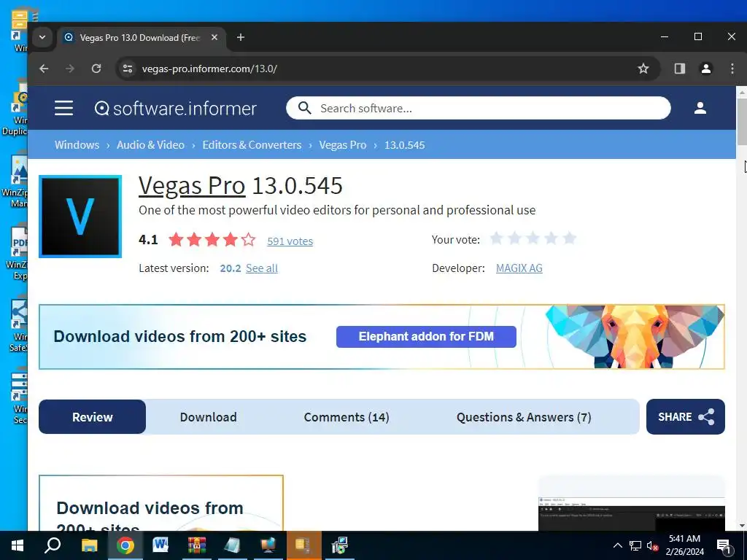Image resolution: width=747 pixels, height=560 pixels.
Task: Open the Vegas Pro screenshot thumbnail
Action: coord(631,513)
